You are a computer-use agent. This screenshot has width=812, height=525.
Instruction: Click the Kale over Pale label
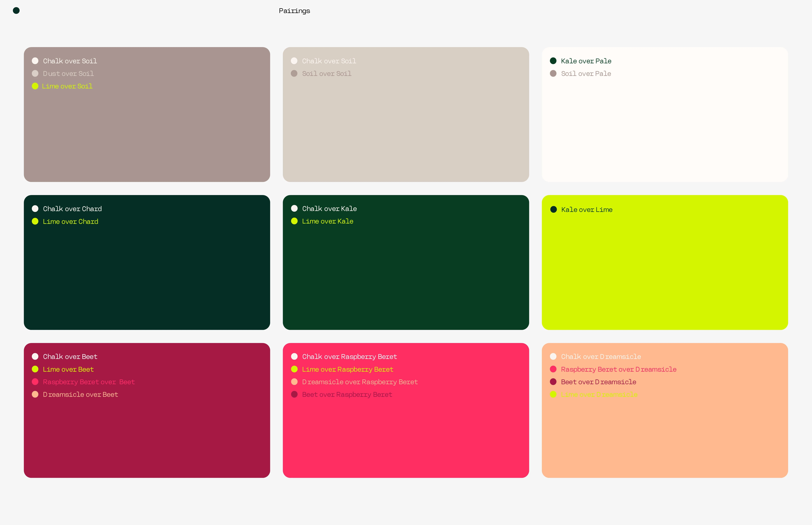coord(586,61)
